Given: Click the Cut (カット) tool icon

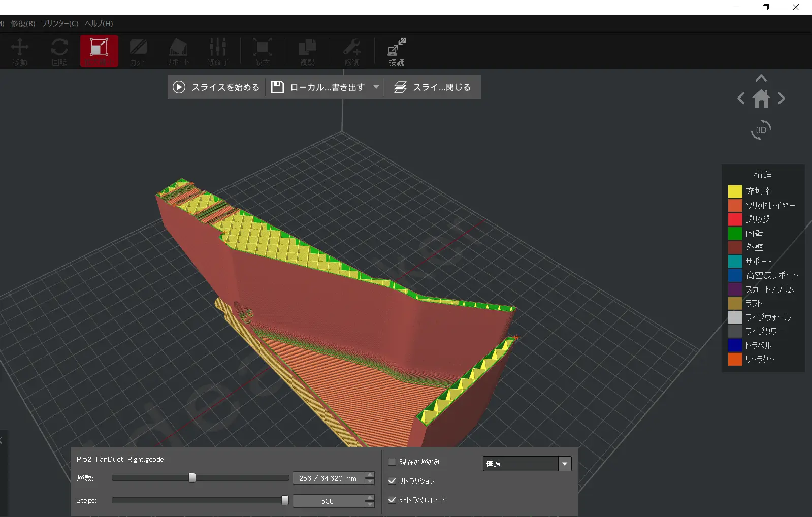Looking at the screenshot, I should pos(138,51).
